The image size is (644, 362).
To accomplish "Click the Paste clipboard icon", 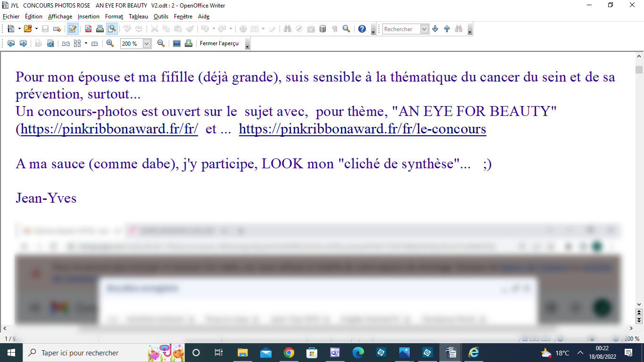I will (178, 29).
